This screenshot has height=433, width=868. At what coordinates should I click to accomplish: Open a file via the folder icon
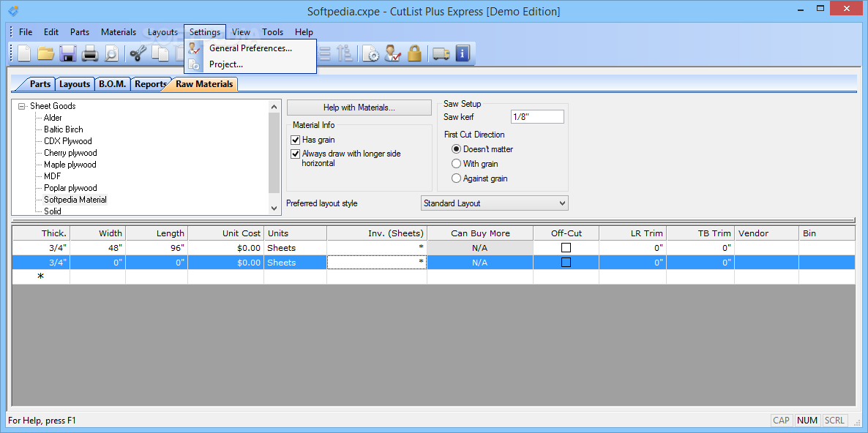point(45,53)
